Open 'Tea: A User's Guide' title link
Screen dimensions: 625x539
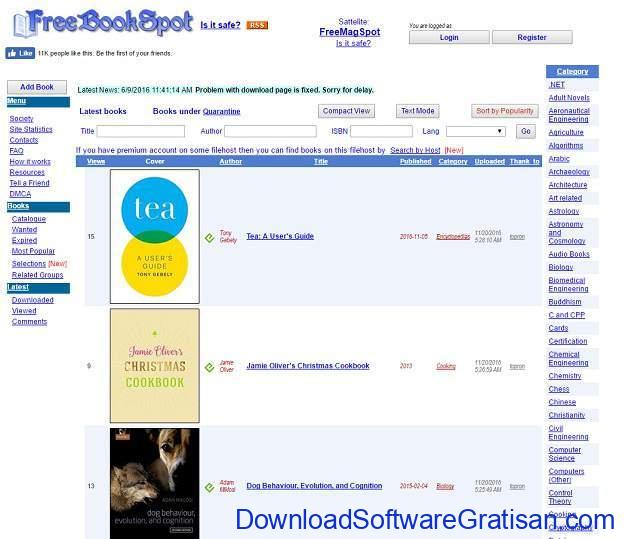coord(280,236)
